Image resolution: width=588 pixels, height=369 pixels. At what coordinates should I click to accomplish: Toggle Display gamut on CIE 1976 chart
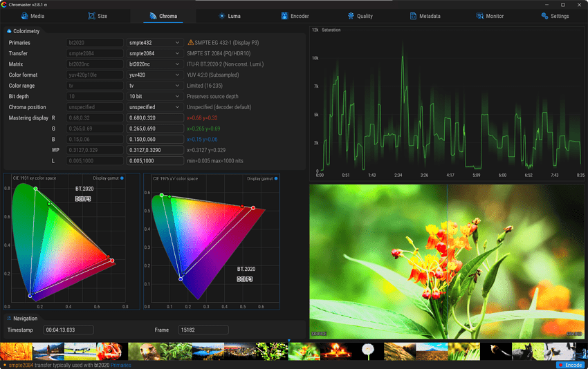click(276, 178)
